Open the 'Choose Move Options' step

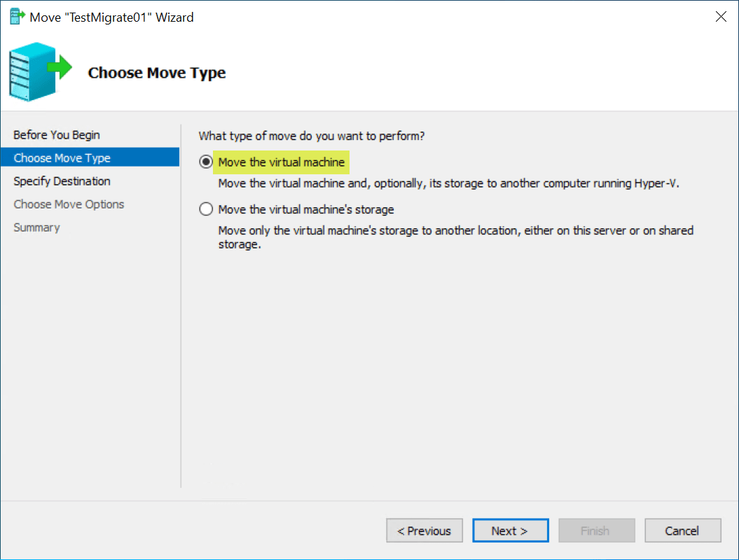[69, 204]
